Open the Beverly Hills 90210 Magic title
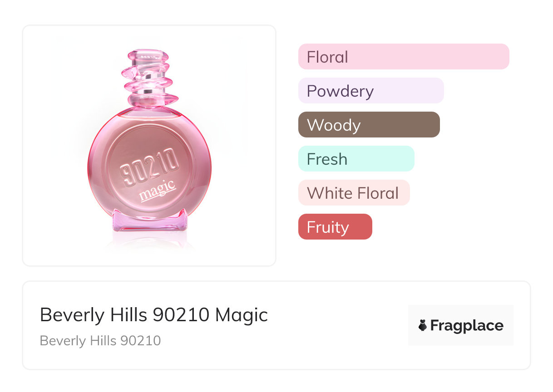The image size is (553, 392). (x=153, y=314)
